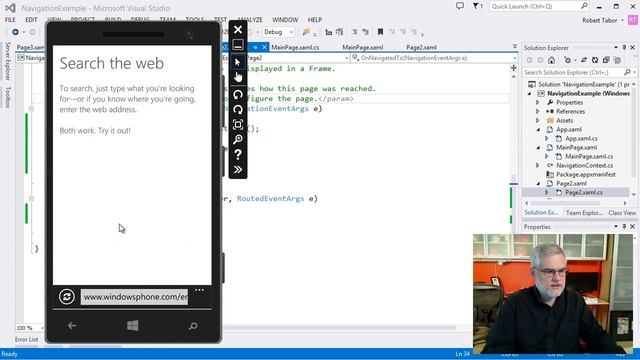Viewport: 640px width, 360px height.
Task: Switch to MainPage.xaml.cs tab
Action: [295, 47]
